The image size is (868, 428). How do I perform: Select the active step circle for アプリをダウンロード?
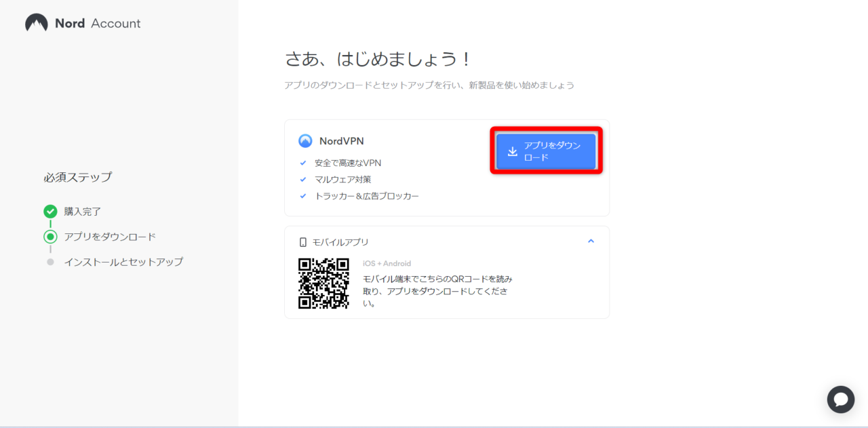(x=50, y=237)
